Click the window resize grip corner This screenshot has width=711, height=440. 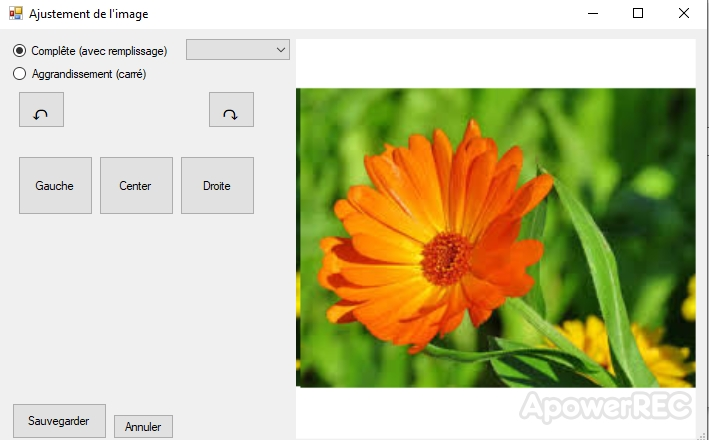(x=703, y=436)
